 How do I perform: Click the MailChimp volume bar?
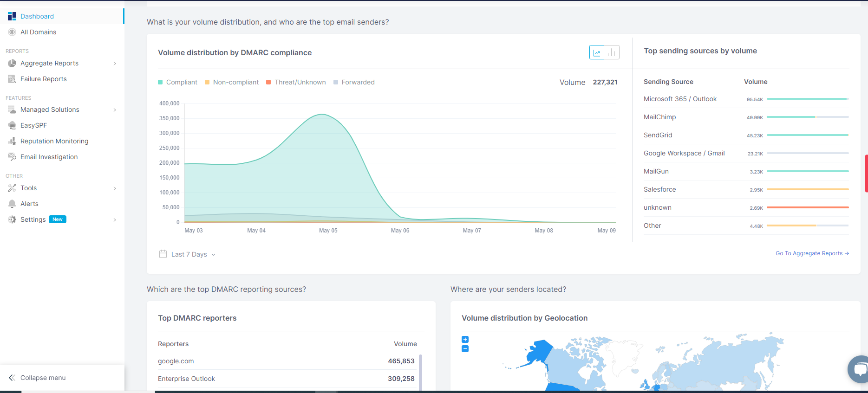click(808, 117)
